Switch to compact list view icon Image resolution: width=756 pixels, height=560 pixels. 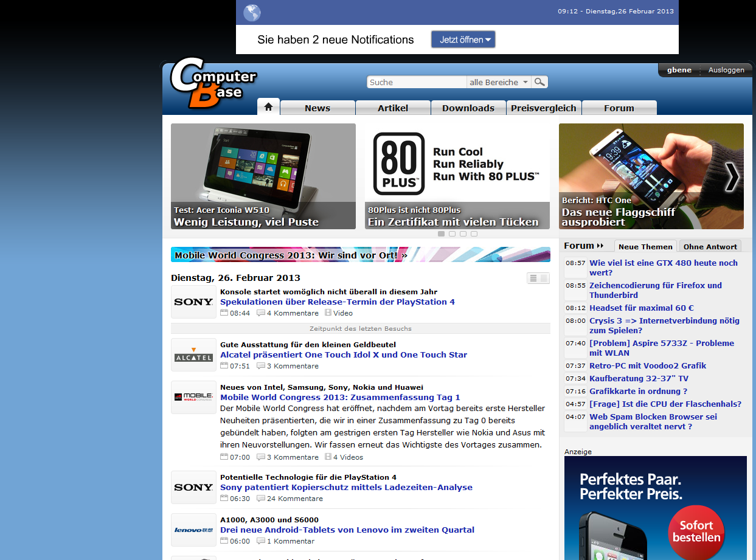click(x=544, y=278)
